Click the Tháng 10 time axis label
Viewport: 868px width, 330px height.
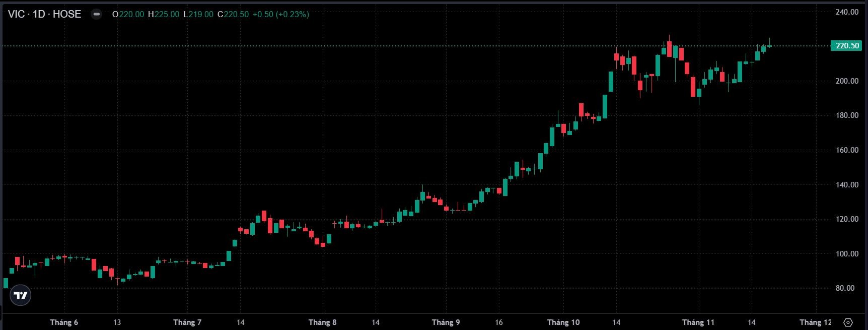(x=563, y=322)
